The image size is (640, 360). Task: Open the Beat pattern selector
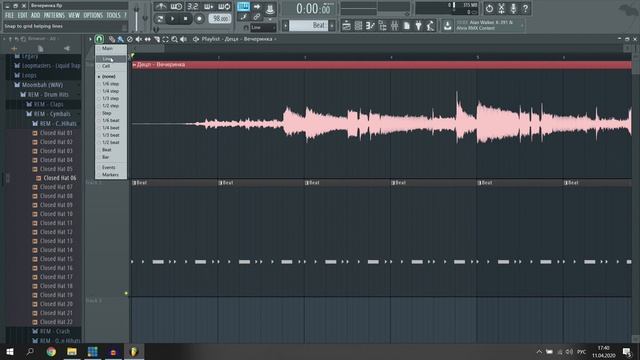pos(308,26)
